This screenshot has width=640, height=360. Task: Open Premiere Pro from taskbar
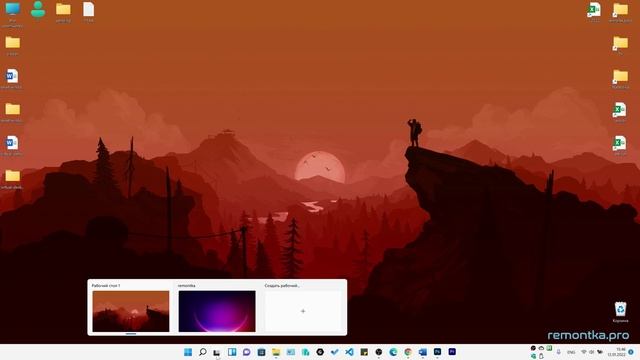[x=452, y=351]
